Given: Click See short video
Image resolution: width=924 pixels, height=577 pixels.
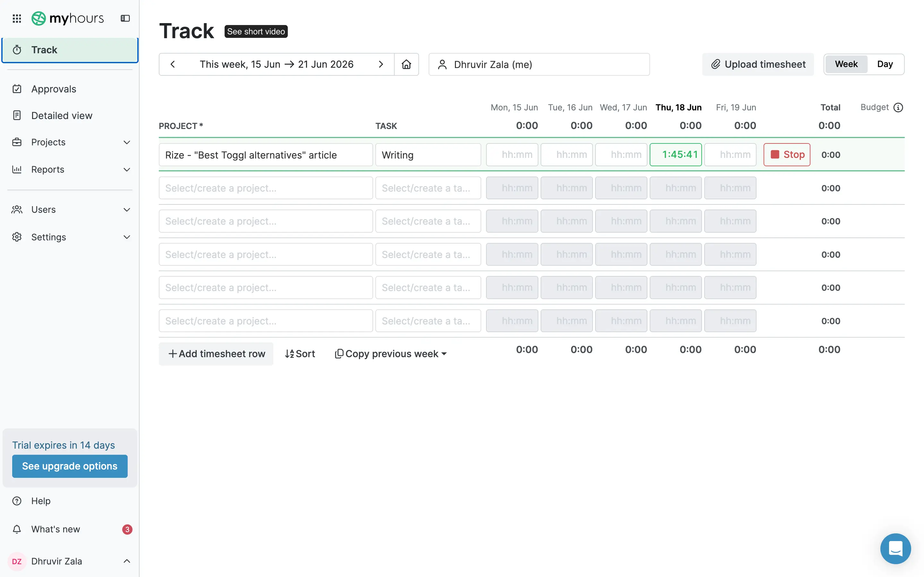Looking at the screenshot, I should tap(256, 31).
